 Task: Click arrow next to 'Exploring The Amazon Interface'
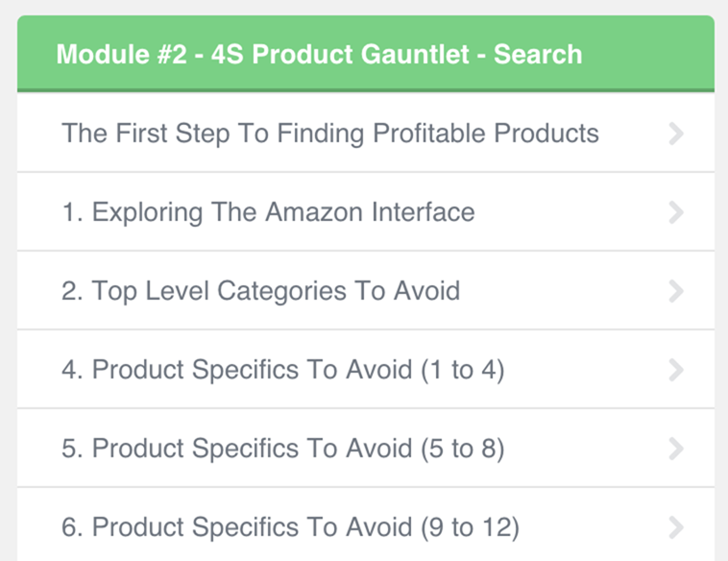click(676, 212)
